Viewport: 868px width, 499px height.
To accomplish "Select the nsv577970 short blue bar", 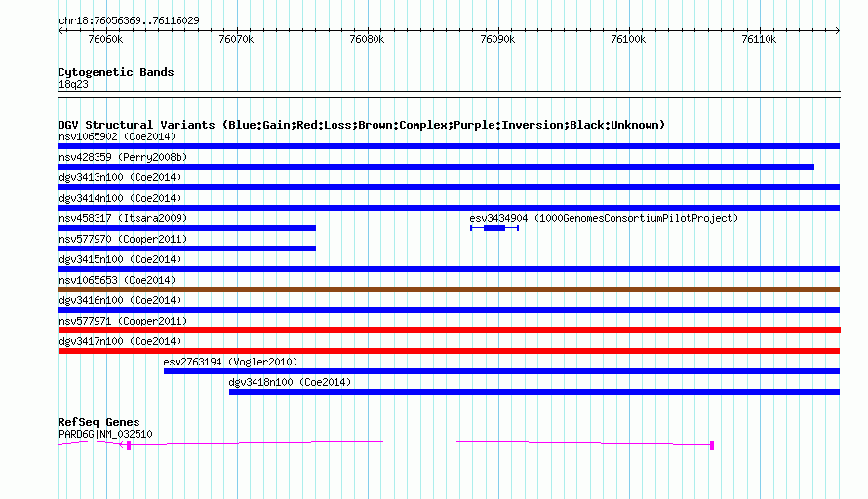I will pyautogui.click(x=186, y=249).
